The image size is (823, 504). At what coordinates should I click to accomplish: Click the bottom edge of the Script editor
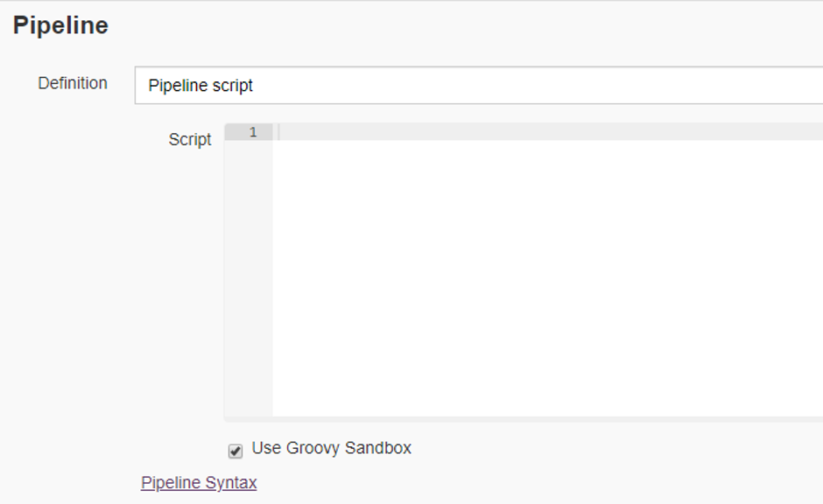pyautogui.click(x=525, y=415)
